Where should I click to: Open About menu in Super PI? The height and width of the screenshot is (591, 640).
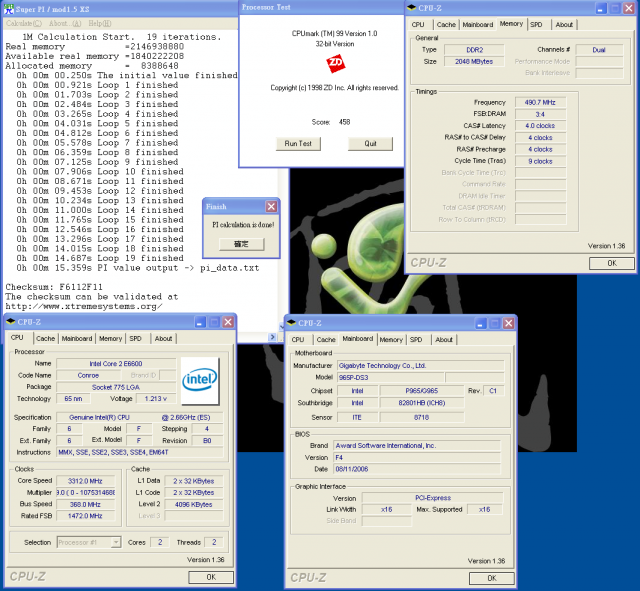tap(65, 23)
